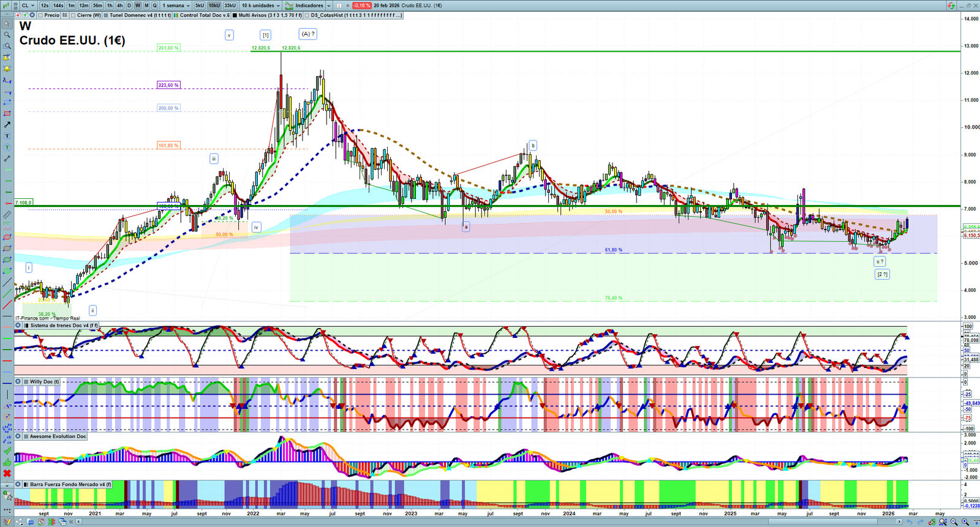Toggle Tunel Domenec v4 indicator visibility
This screenshot has width=980, height=527.
click(106, 15)
